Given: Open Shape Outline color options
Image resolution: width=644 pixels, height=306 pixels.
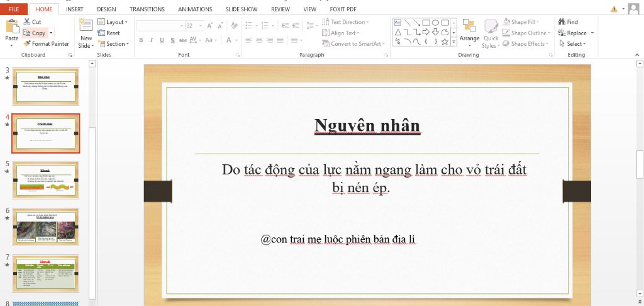Looking at the screenshot, I should click(x=526, y=33).
